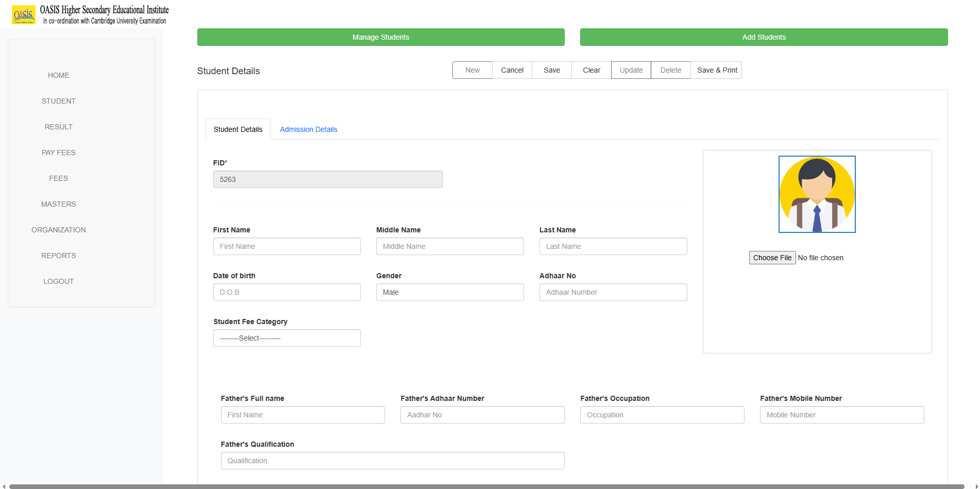
Task: Click the Clear button
Action: pyautogui.click(x=591, y=70)
